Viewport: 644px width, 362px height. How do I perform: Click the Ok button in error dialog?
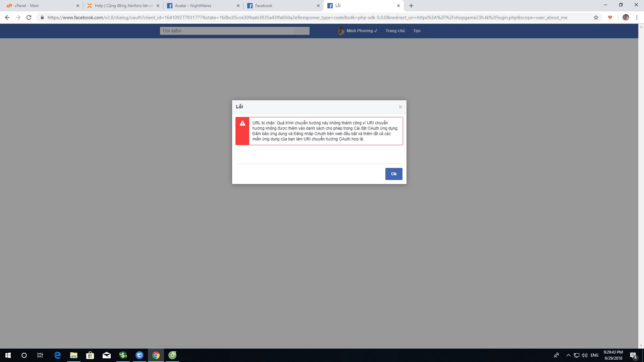(393, 174)
